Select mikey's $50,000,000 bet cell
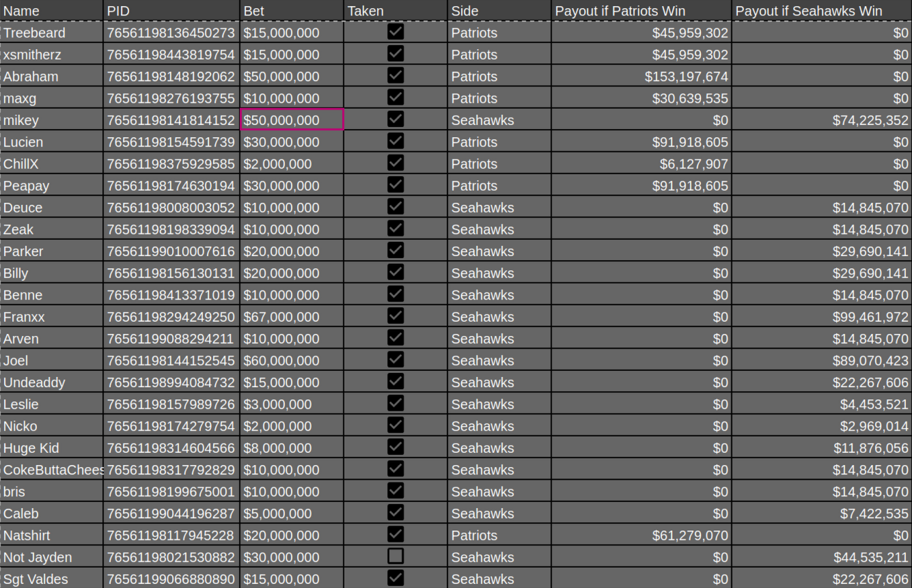This screenshot has height=588, width=912. (x=292, y=120)
